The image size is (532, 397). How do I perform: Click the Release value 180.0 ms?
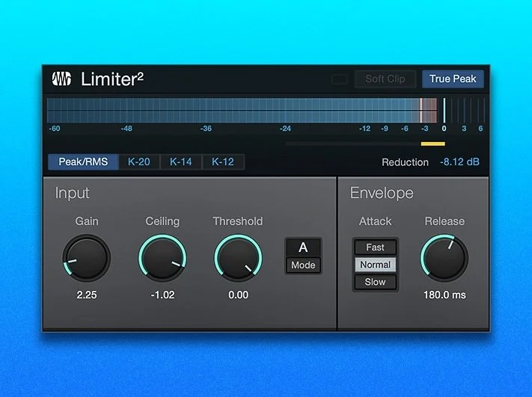tap(444, 295)
